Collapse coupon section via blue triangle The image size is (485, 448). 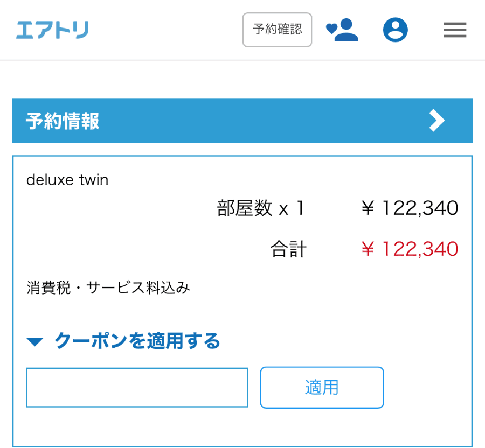pos(34,341)
